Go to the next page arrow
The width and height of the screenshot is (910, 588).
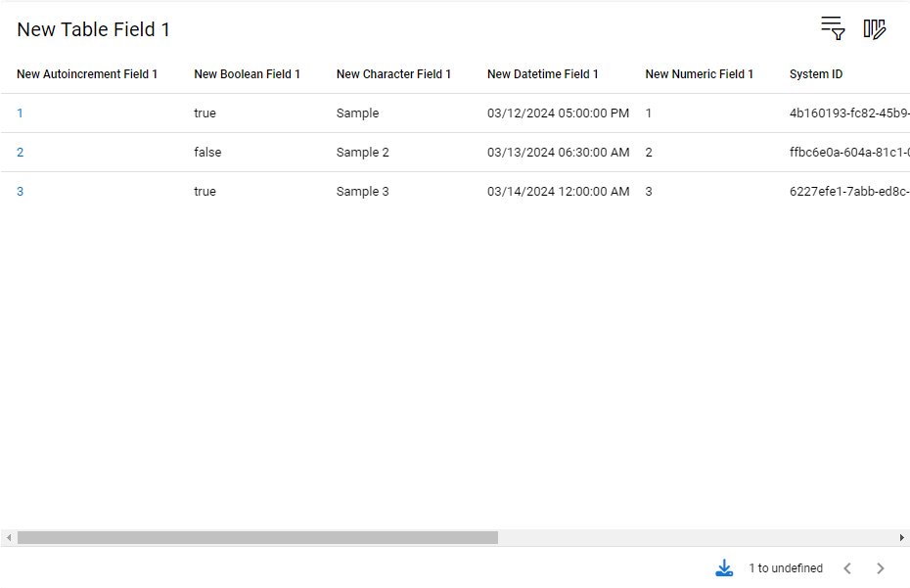[881, 568]
